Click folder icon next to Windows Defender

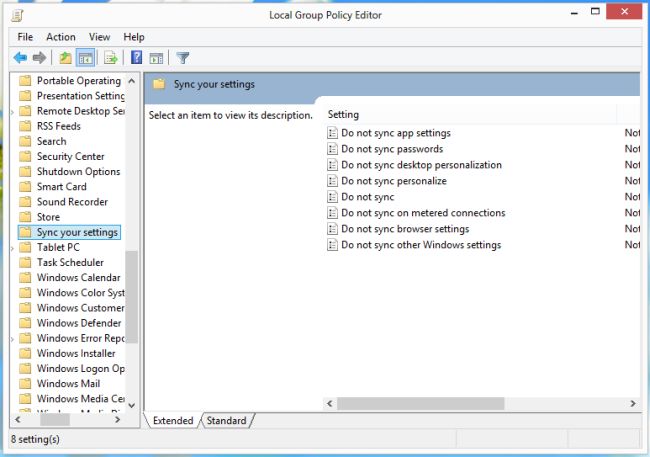[25, 323]
